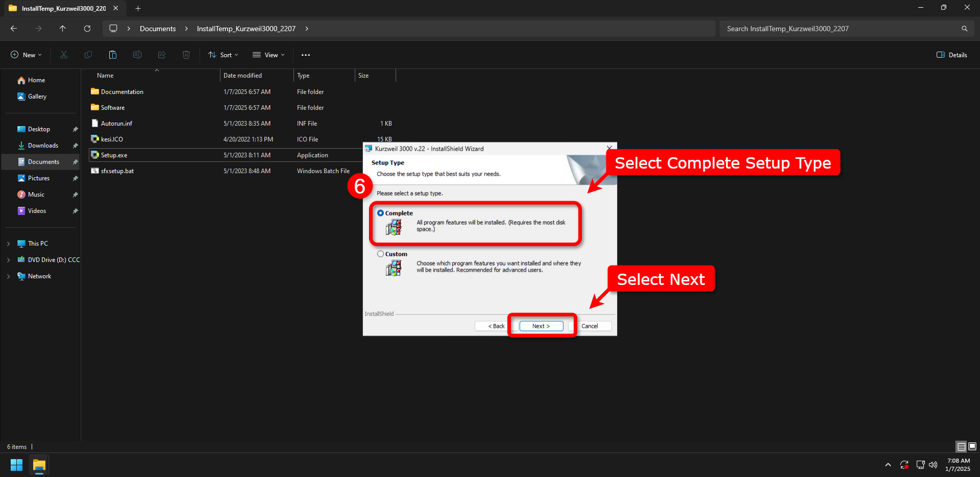
Task: Open Pictures in the navigation pane
Action: click(x=39, y=178)
